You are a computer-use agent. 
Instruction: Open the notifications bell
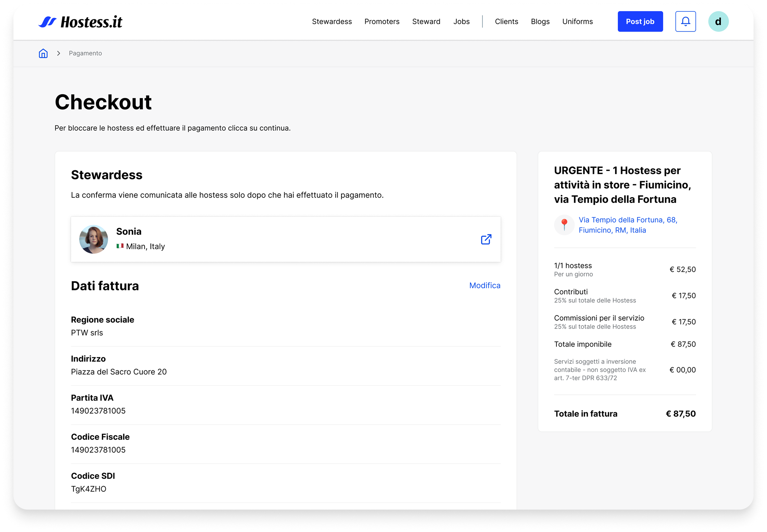(x=685, y=21)
